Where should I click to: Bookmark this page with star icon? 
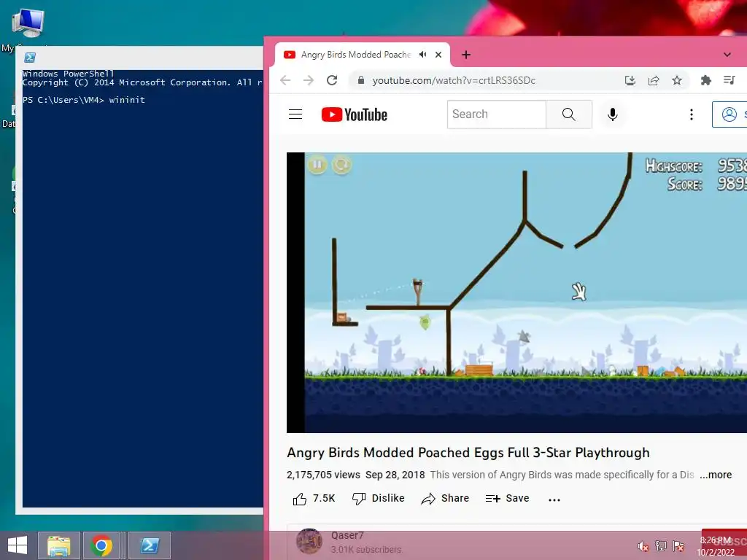coord(677,80)
